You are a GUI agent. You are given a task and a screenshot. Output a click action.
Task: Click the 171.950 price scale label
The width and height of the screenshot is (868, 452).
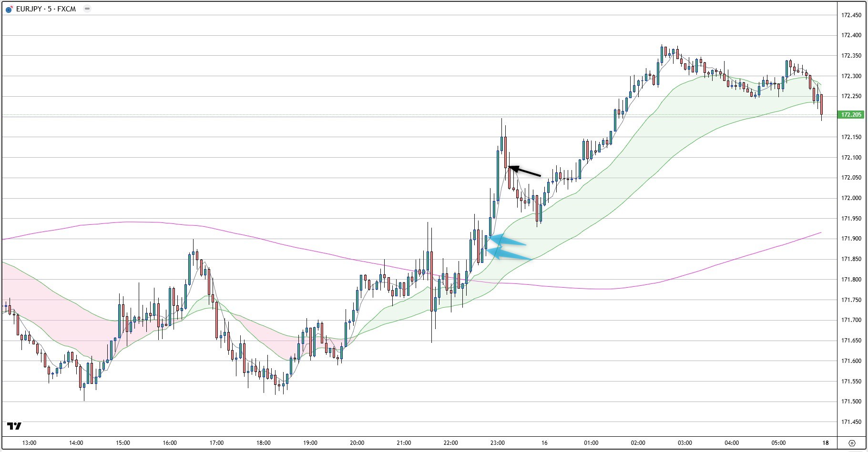[851, 219]
